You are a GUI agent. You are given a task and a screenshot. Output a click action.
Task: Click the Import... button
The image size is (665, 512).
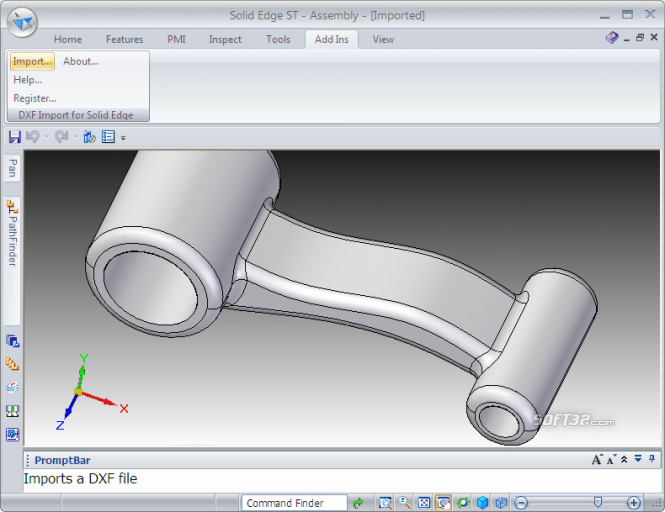pos(32,62)
